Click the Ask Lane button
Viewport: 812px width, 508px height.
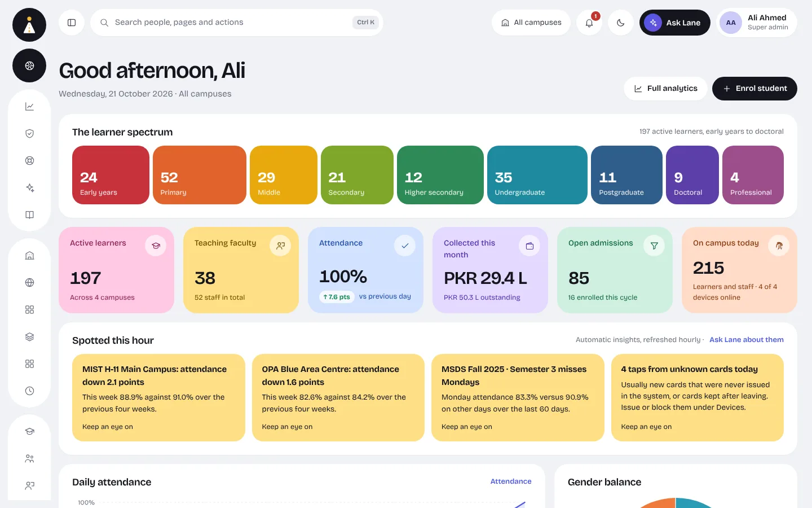675,23
